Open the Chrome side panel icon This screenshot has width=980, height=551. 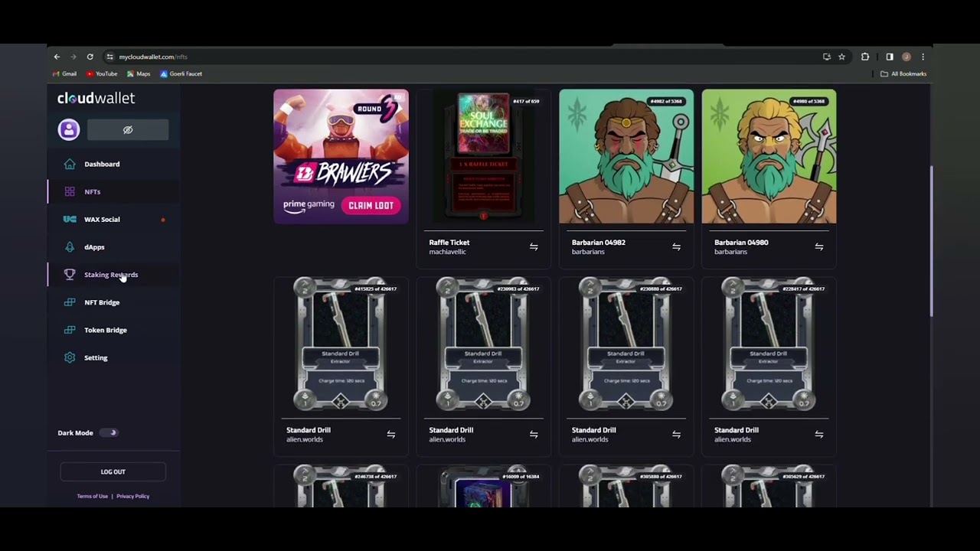tap(890, 57)
